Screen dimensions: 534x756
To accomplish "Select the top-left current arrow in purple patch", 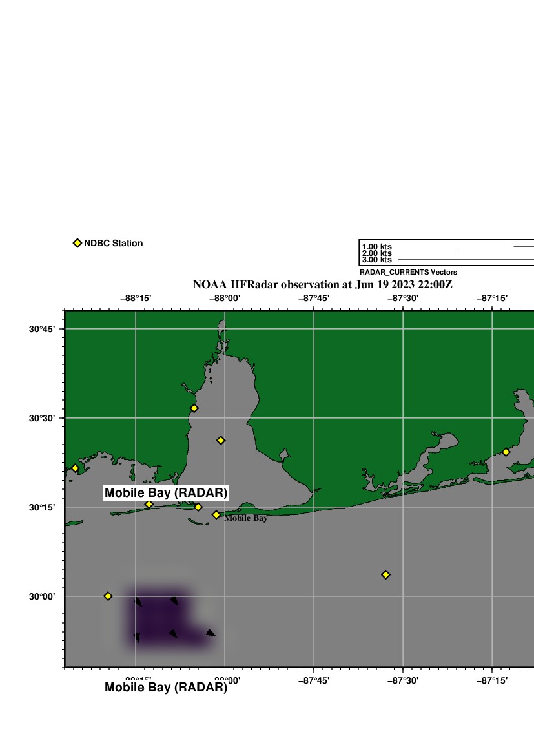I will pos(138,602).
